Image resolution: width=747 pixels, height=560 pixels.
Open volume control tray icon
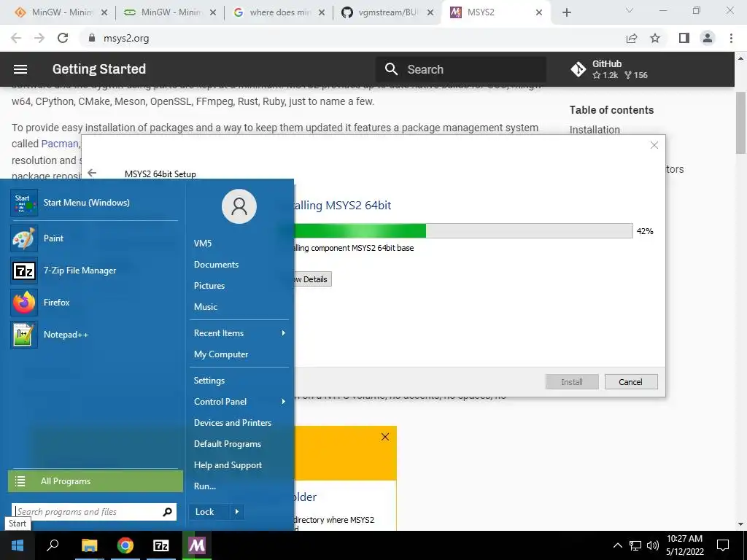[x=653, y=545]
